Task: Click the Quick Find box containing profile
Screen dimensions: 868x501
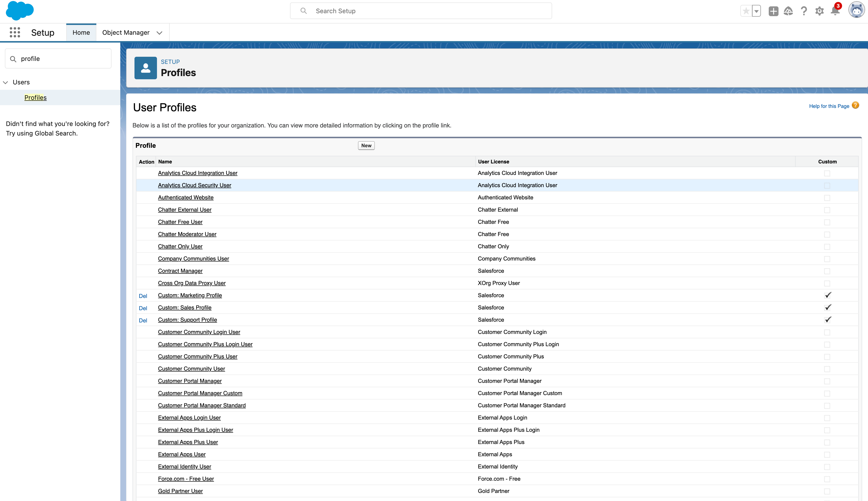Action: (x=58, y=58)
